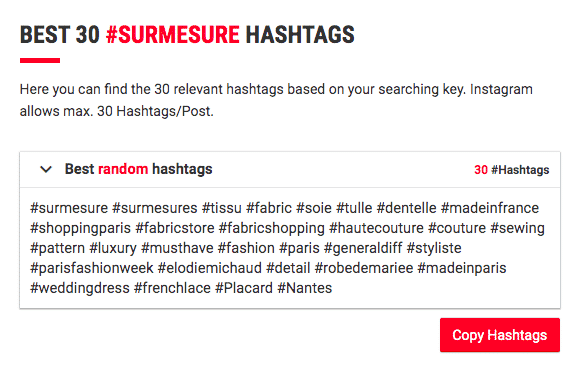Click the #Nantes hashtag
The height and width of the screenshot is (385, 576).
click(x=305, y=288)
